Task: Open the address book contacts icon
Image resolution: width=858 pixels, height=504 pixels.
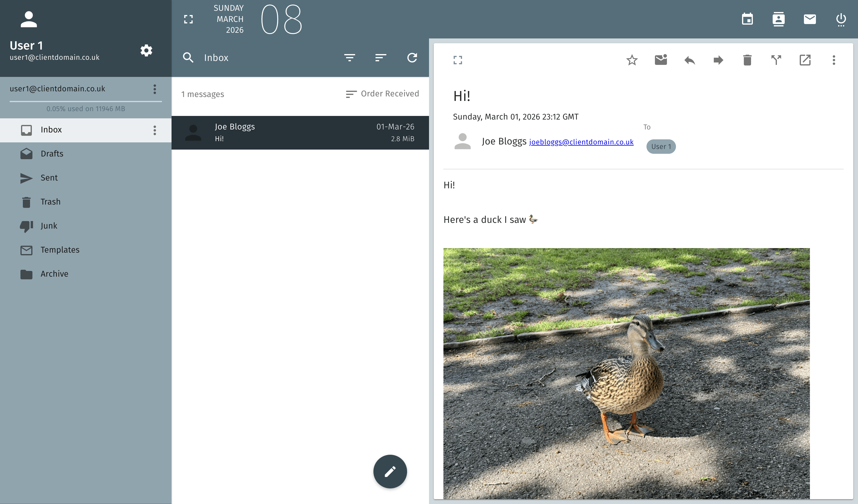Action: click(778, 19)
